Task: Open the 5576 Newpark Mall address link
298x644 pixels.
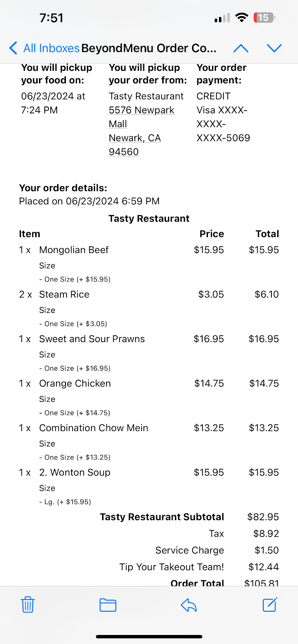Action: coord(141,110)
